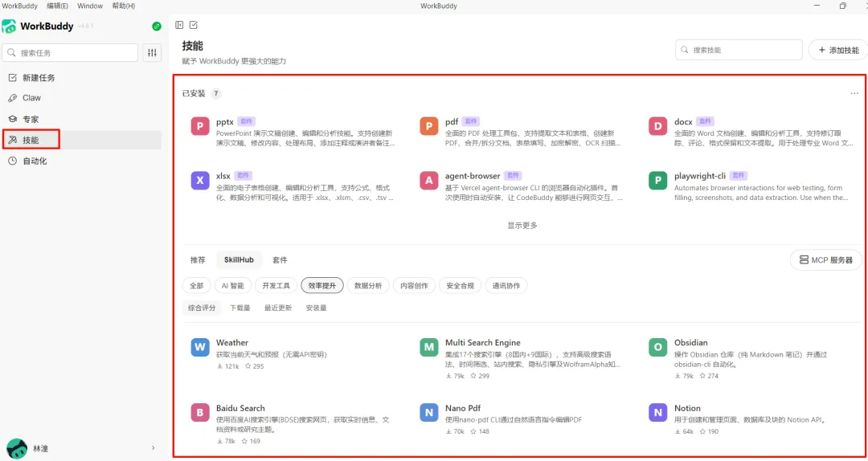868x461 pixels.
Task: Select the 数据分析 category filter
Action: point(368,286)
